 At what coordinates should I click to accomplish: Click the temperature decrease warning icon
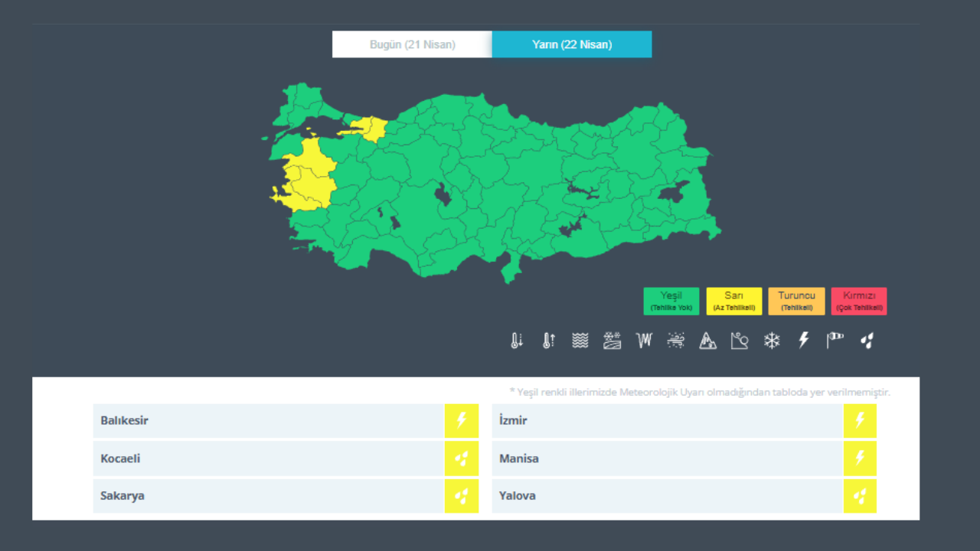pos(517,341)
